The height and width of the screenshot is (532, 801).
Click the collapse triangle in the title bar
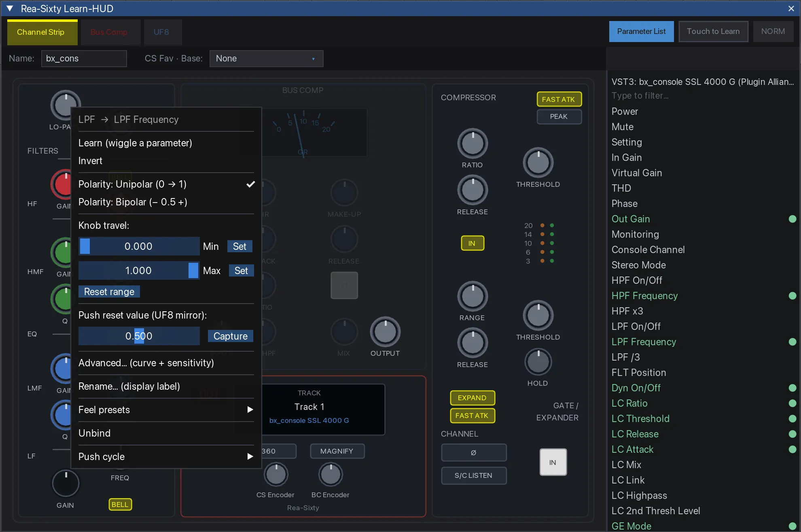[10, 8]
